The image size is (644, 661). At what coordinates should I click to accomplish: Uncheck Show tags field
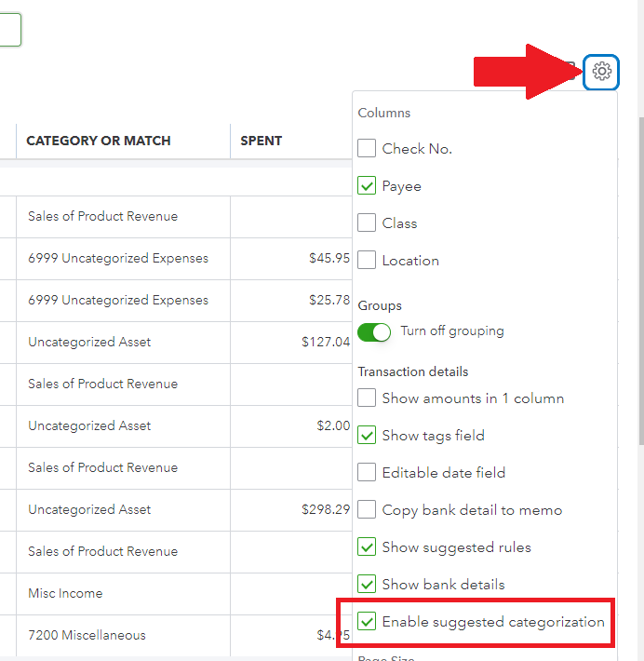tap(367, 436)
